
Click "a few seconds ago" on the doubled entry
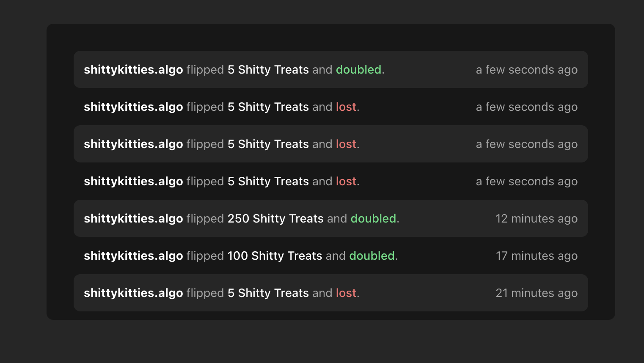click(526, 70)
